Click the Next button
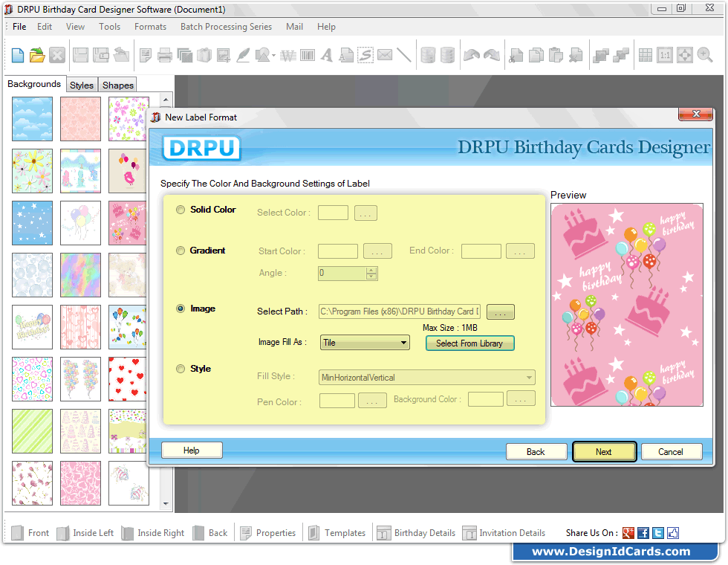Screen dimensions: 728x565 tap(603, 452)
